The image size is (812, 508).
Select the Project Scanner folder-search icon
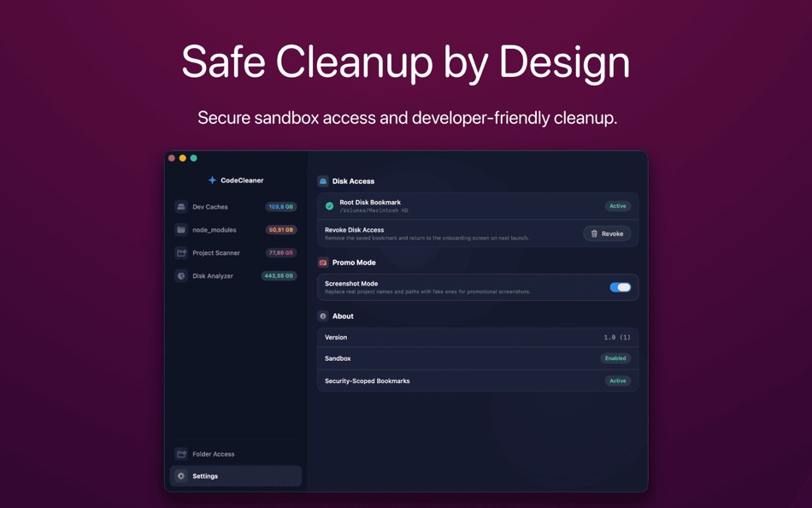click(181, 253)
